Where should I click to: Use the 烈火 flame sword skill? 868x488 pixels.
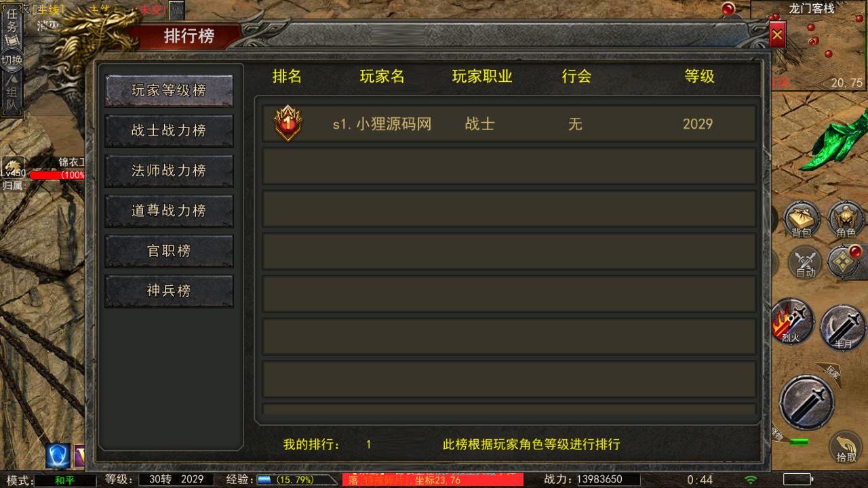coord(791,322)
